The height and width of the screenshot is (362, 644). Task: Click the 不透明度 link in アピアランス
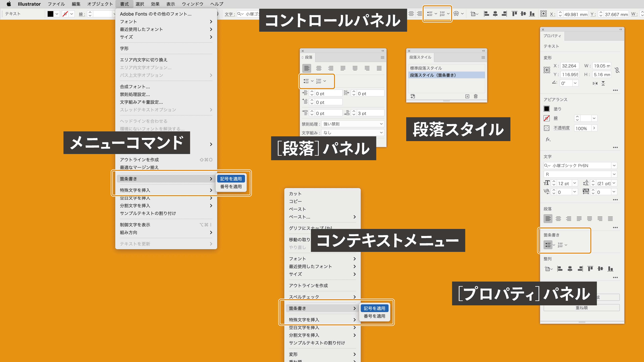point(561,128)
